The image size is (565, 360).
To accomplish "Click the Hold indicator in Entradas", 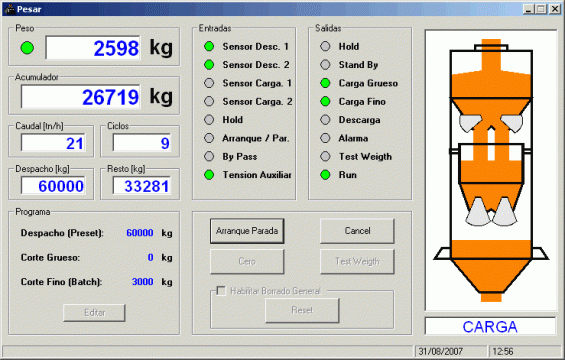I will click(209, 120).
